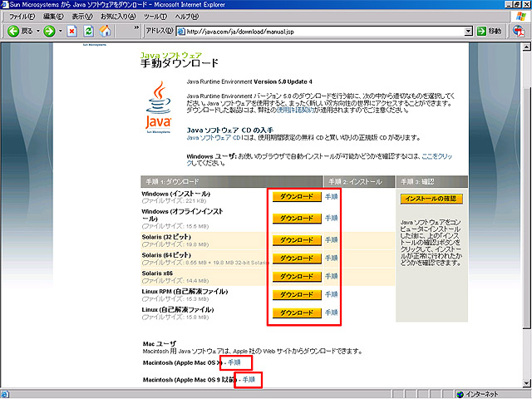Open the お気に入り(A) menu
The image size is (532, 399).
point(118,17)
